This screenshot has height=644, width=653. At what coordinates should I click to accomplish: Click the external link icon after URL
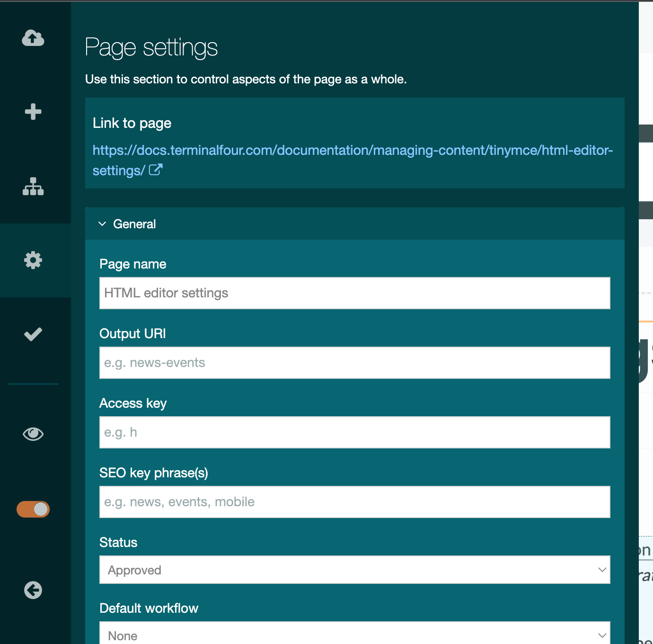coord(156,170)
